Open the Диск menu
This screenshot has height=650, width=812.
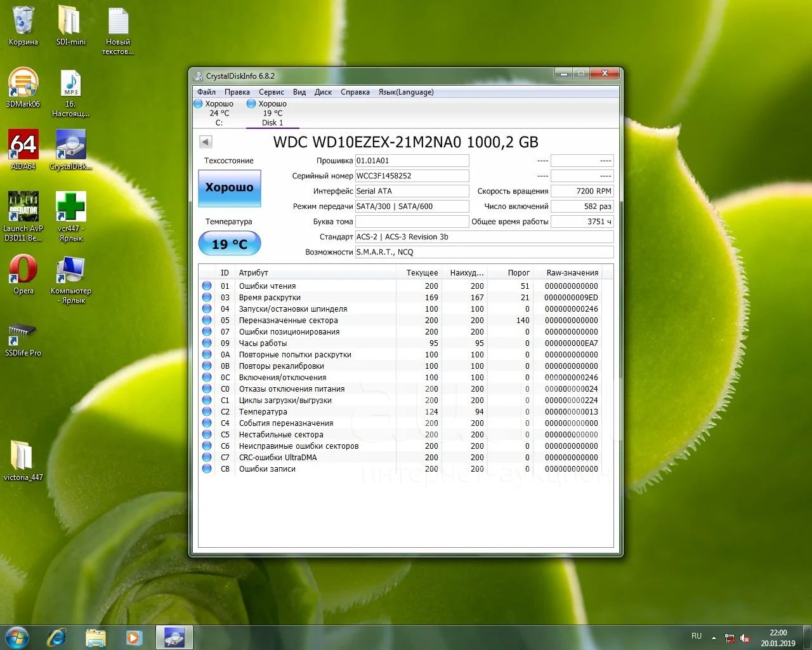(323, 92)
